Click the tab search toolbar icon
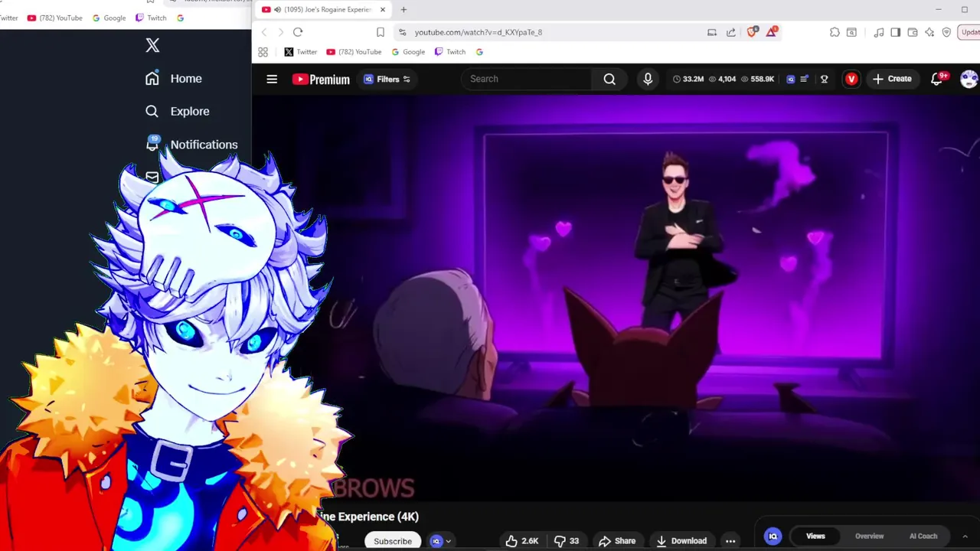Image resolution: width=980 pixels, height=551 pixels. (x=851, y=32)
